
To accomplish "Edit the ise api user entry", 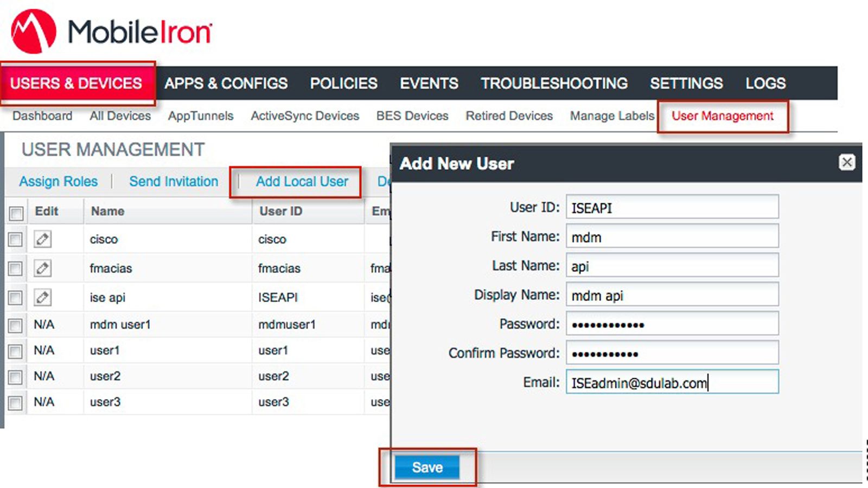I will [x=43, y=297].
